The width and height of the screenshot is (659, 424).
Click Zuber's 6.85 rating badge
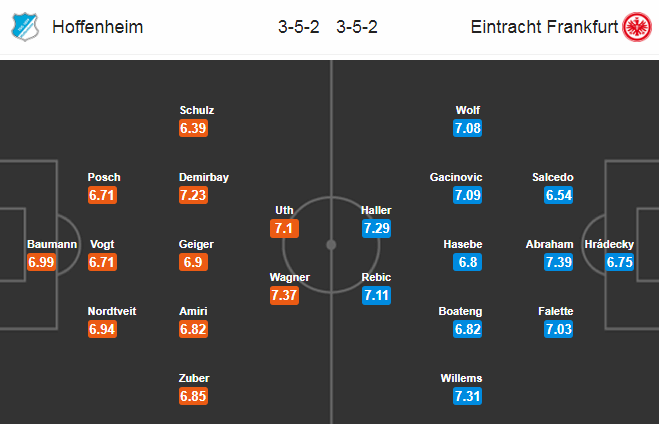pyautogui.click(x=193, y=396)
